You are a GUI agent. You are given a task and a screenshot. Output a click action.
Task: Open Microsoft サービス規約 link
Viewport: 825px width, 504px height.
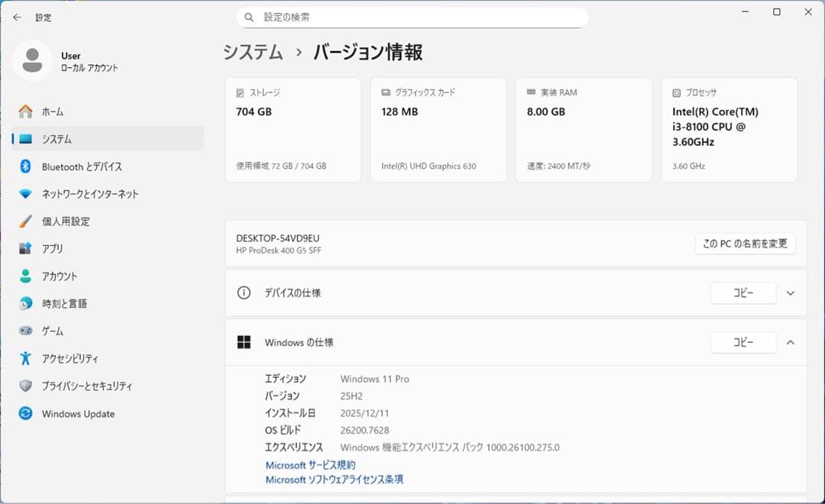[x=310, y=465]
